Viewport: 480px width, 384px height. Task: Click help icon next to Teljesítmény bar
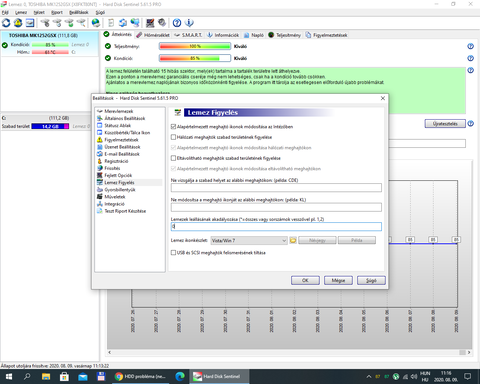470,46
